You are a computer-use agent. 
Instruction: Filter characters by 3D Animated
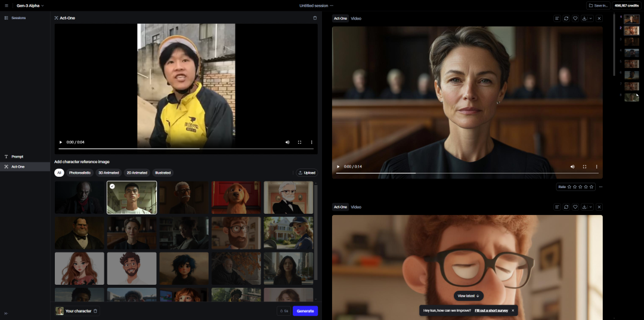pyautogui.click(x=109, y=173)
